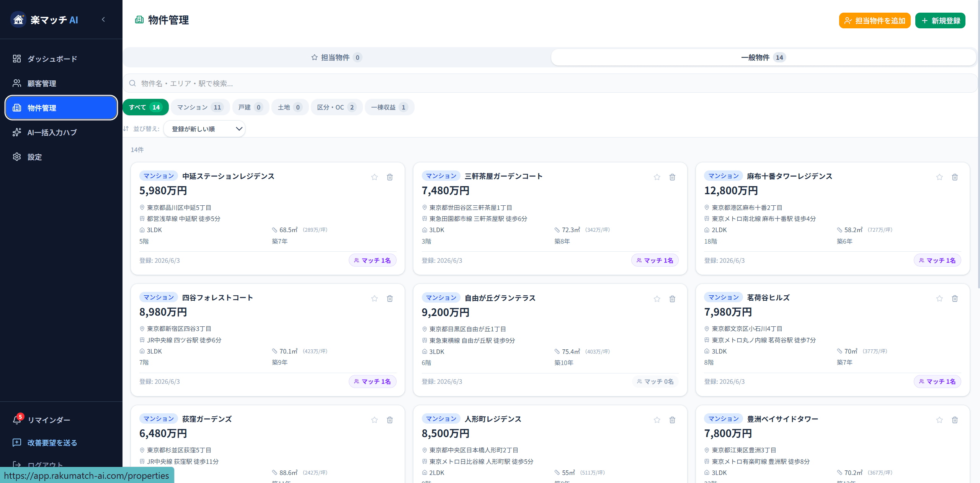Star 荻窪ガーデンズ as favorite

point(374,420)
